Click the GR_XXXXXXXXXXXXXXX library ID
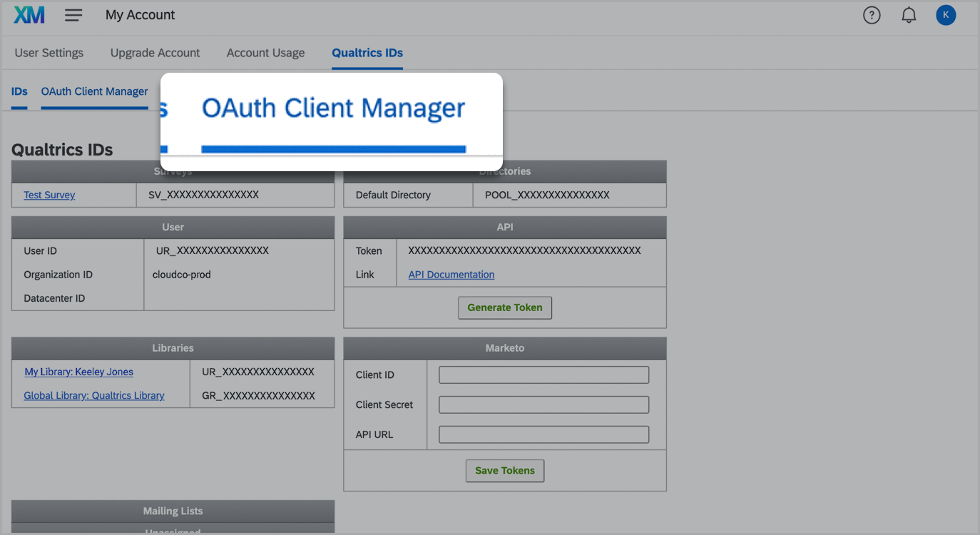The image size is (980, 535). (258, 395)
